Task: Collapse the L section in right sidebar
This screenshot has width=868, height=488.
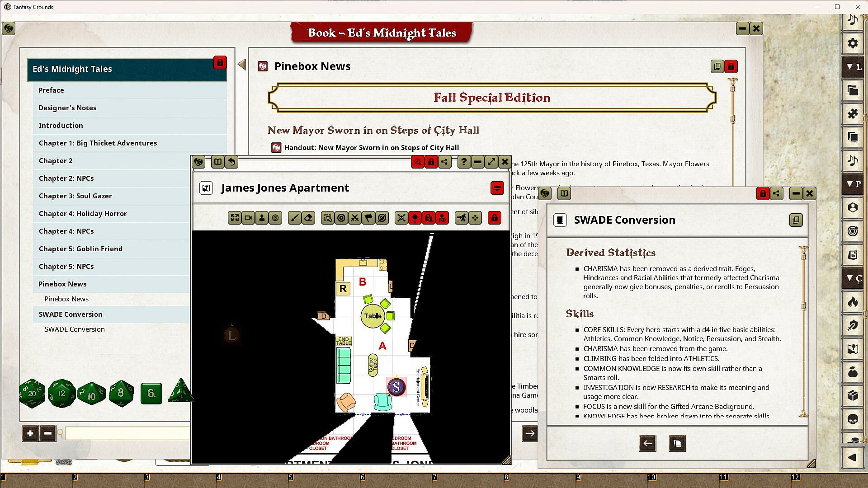Action: pyautogui.click(x=853, y=67)
